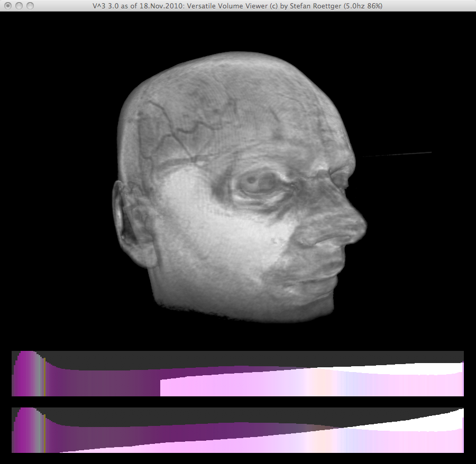The height and width of the screenshot is (464, 476).
Task: Minimize the V^3 viewer window
Action: click(19, 6)
